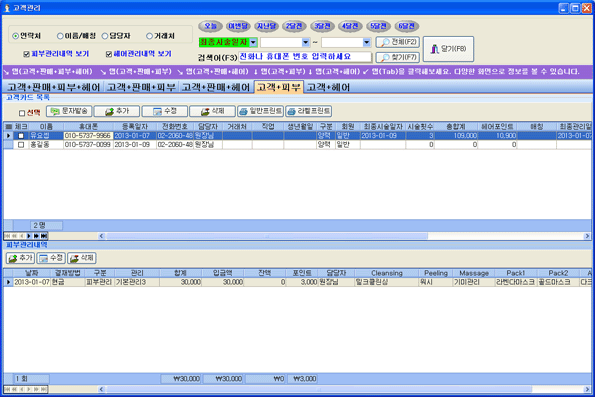Click customer list 삭제 delete button
The height and width of the screenshot is (397, 595).
(212, 111)
